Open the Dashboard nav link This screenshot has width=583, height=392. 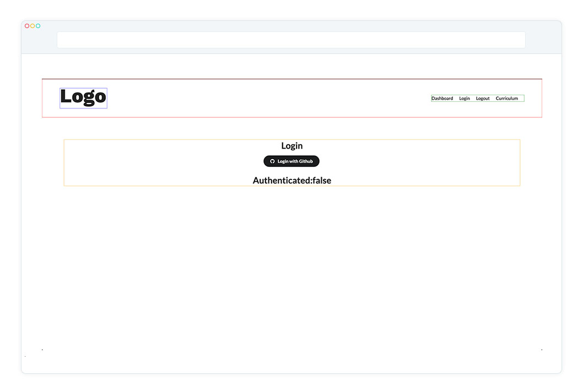(x=442, y=99)
